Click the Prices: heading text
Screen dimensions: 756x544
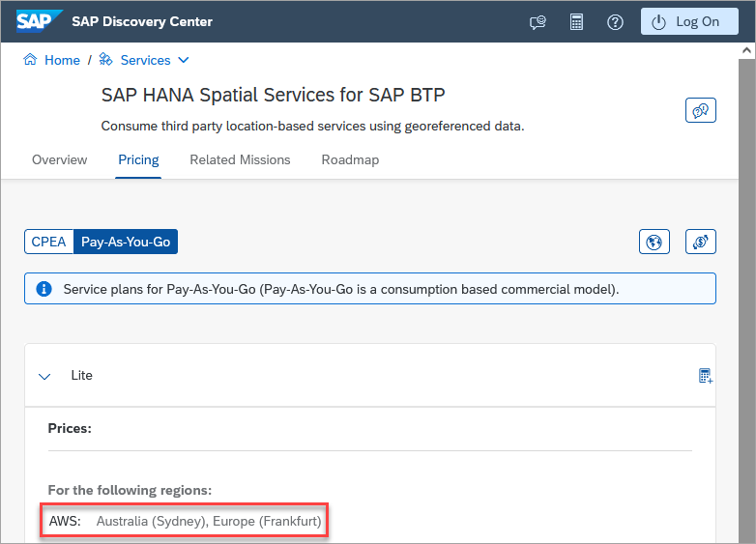pos(70,428)
